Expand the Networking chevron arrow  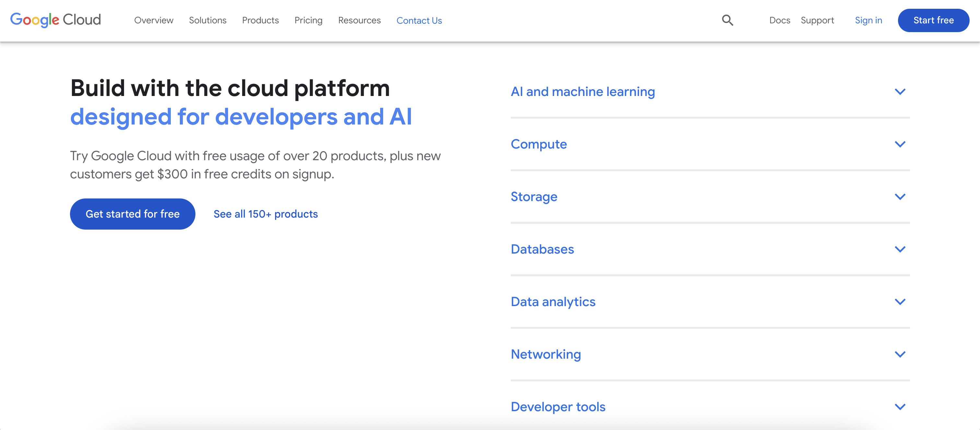point(900,354)
